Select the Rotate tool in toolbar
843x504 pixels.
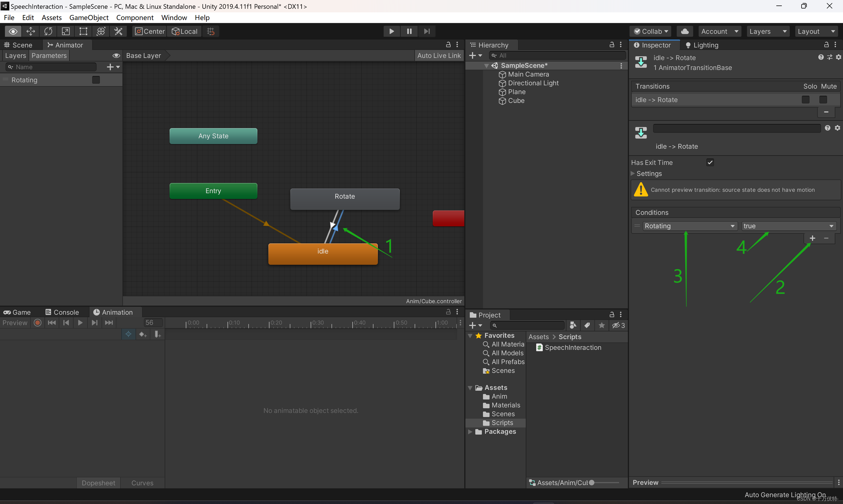point(48,31)
